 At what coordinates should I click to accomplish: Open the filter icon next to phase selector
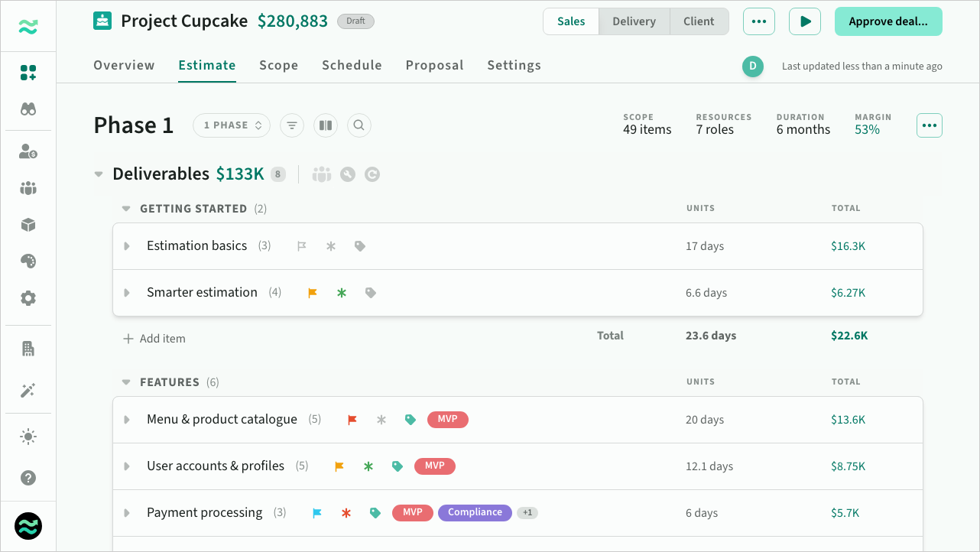[x=292, y=125]
